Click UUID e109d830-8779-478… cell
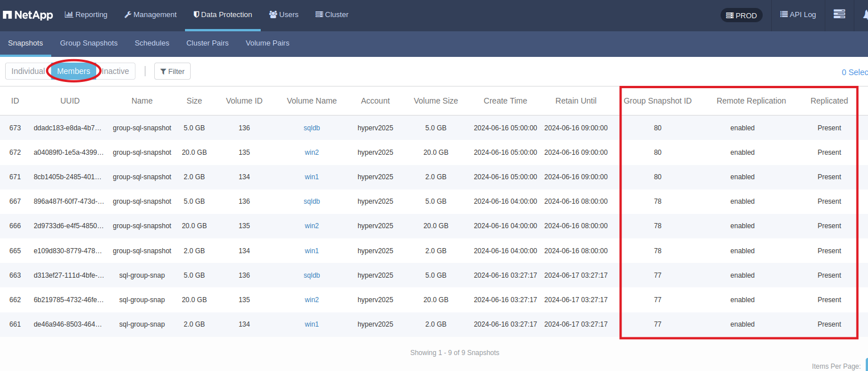Viewport: 868px width, 371px height. pyautogui.click(x=69, y=251)
